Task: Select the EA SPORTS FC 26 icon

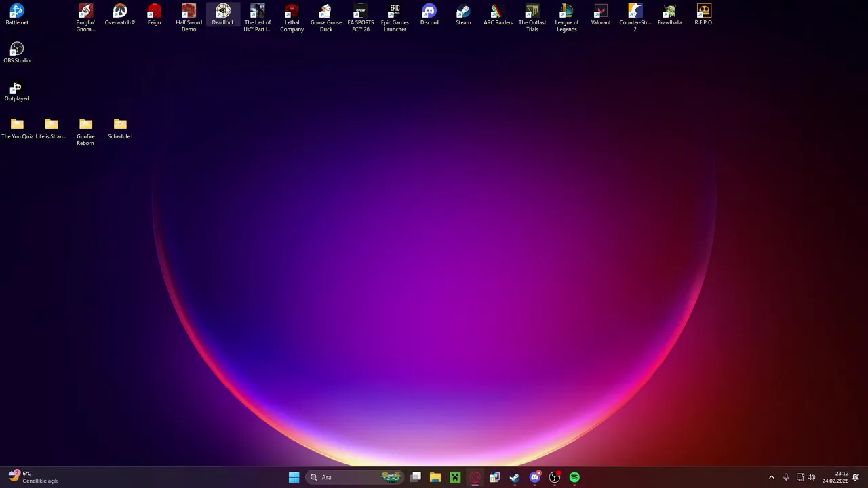Action: point(360,18)
